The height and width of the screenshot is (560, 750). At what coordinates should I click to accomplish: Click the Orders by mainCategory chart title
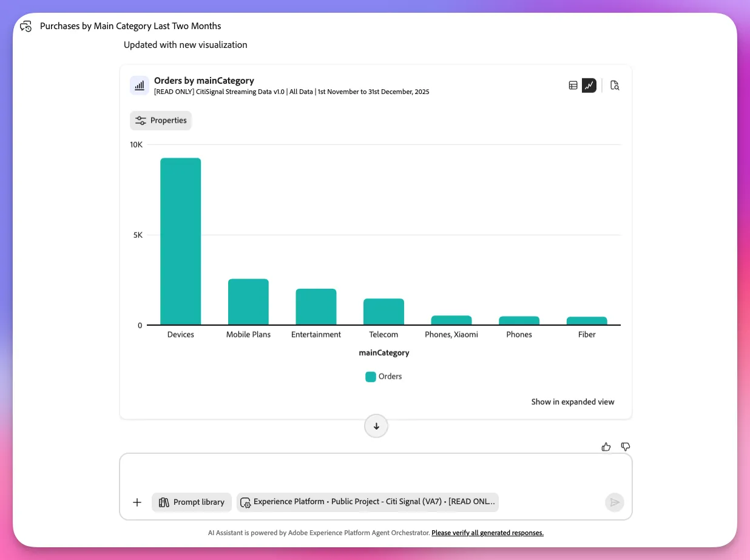204,81
